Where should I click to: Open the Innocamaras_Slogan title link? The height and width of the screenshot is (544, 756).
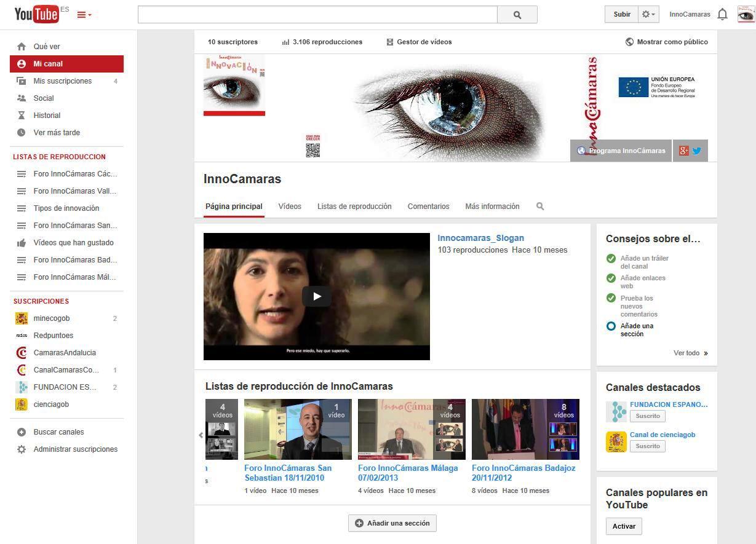tap(481, 238)
